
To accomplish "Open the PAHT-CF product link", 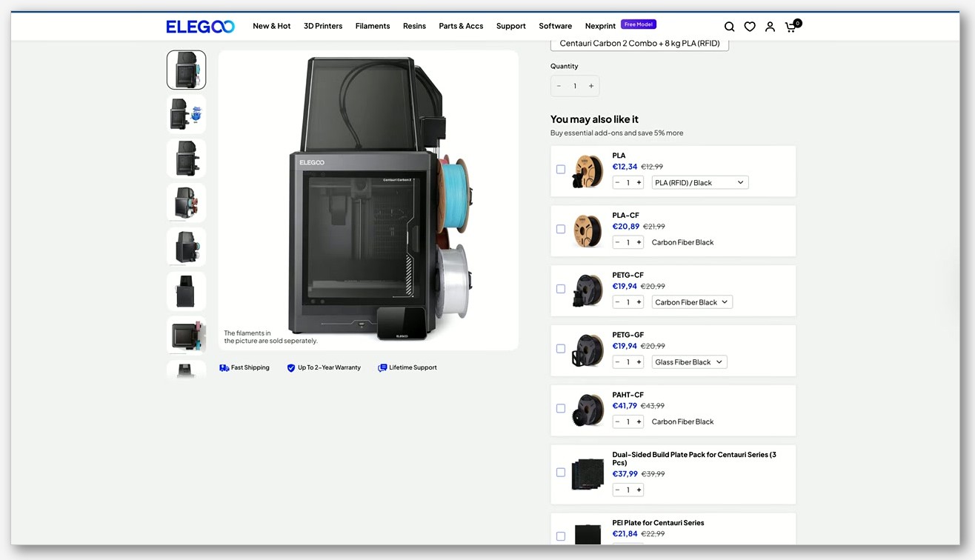I will coord(628,395).
